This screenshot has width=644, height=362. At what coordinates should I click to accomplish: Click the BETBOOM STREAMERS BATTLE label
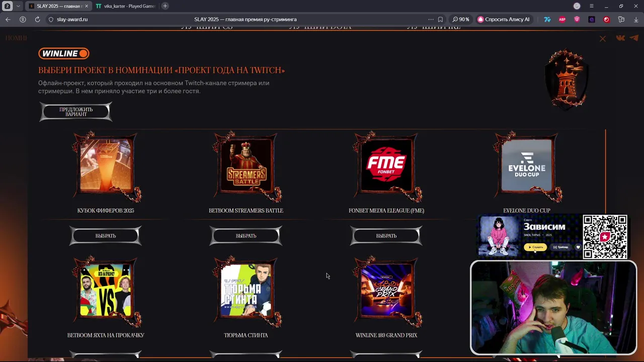(x=246, y=211)
